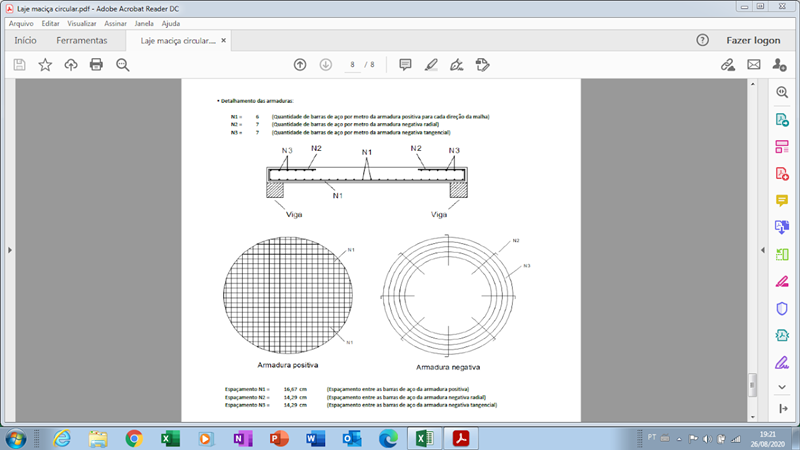Screen dimensions: 800x450
Task: Open Outlook from taskbar
Action: 352,439
